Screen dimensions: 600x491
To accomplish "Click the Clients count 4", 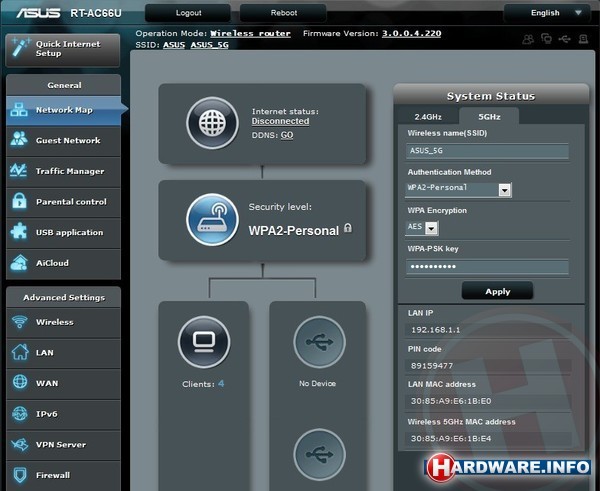I will [221, 383].
